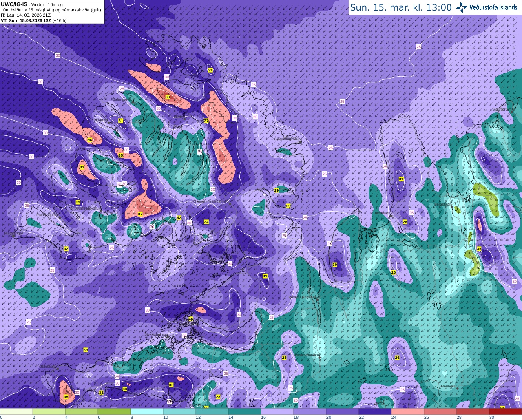Pick the pale yellow 0–2 legend swatch
This screenshot has width=522, height=420.
pyautogui.click(x=16, y=411)
